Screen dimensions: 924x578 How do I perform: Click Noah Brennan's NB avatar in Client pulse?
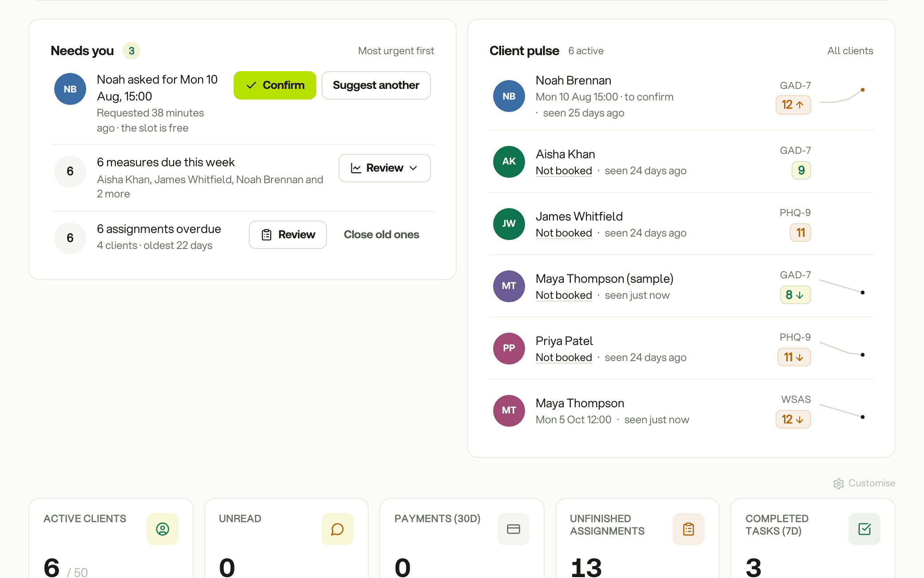click(509, 96)
